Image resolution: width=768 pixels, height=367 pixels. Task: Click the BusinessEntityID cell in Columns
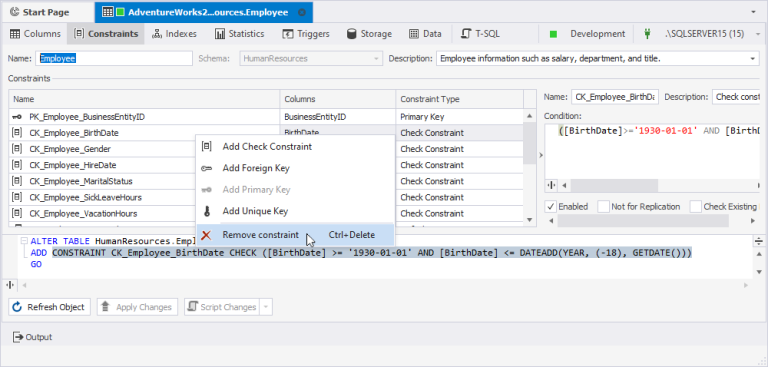tap(337, 117)
